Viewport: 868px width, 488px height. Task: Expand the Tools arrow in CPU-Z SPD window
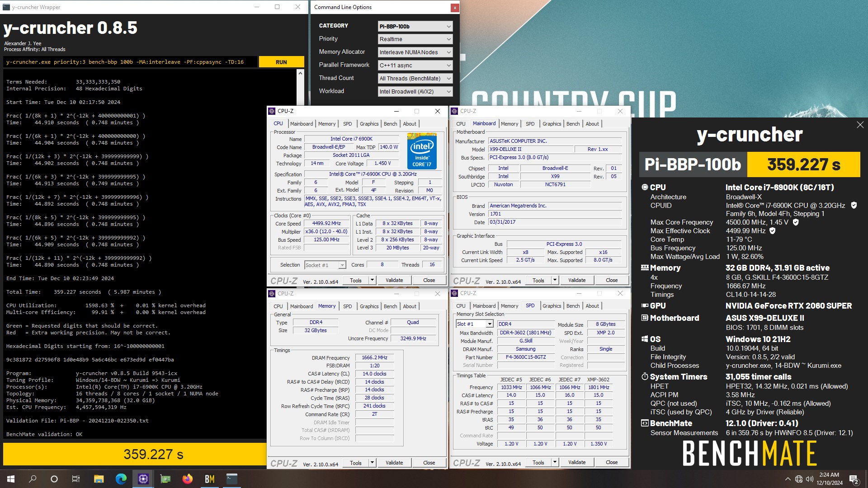click(555, 462)
